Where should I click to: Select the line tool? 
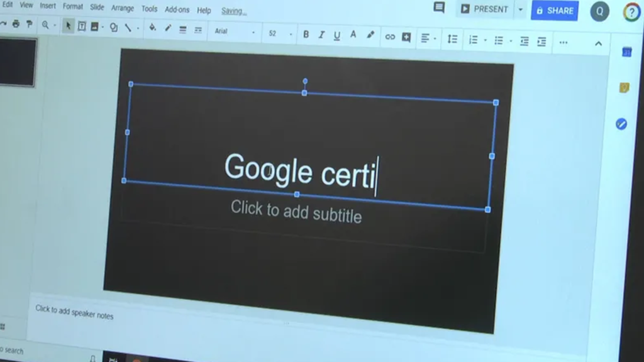click(x=128, y=28)
